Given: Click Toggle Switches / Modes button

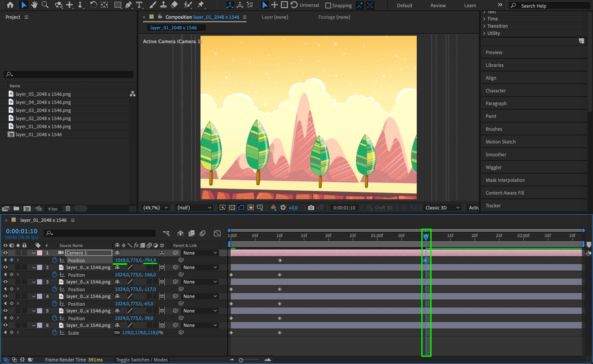Looking at the screenshot, I should point(142,360).
